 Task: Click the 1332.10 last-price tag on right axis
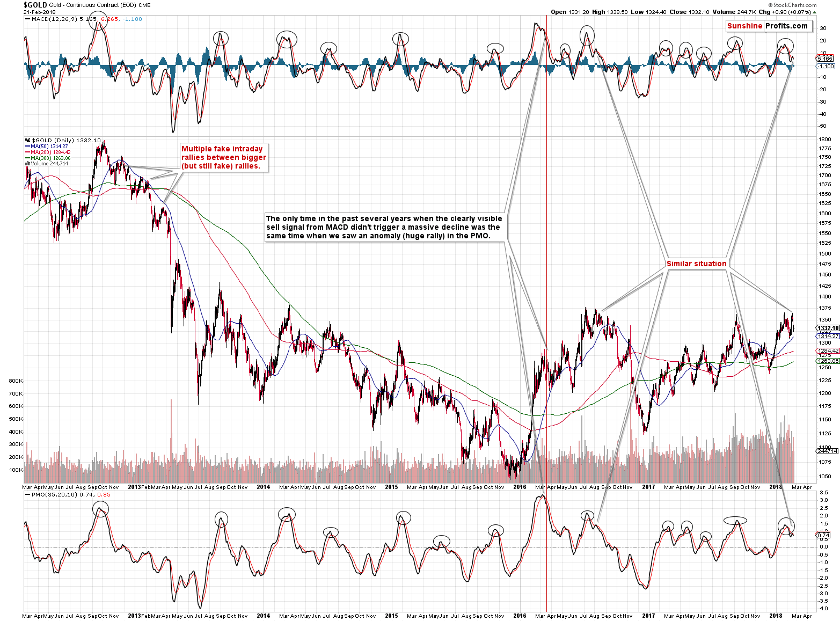(828, 328)
